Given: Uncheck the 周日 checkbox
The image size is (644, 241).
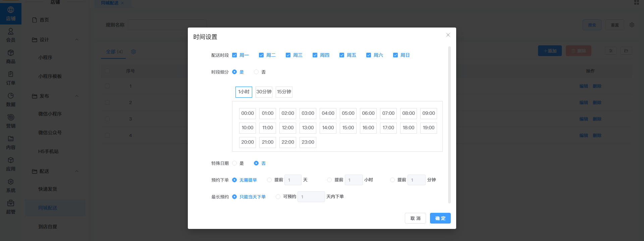Looking at the screenshot, I should point(395,55).
